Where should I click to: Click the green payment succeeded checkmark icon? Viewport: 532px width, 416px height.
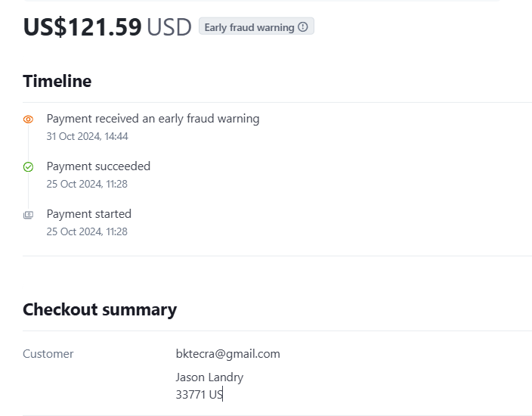tap(28, 167)
